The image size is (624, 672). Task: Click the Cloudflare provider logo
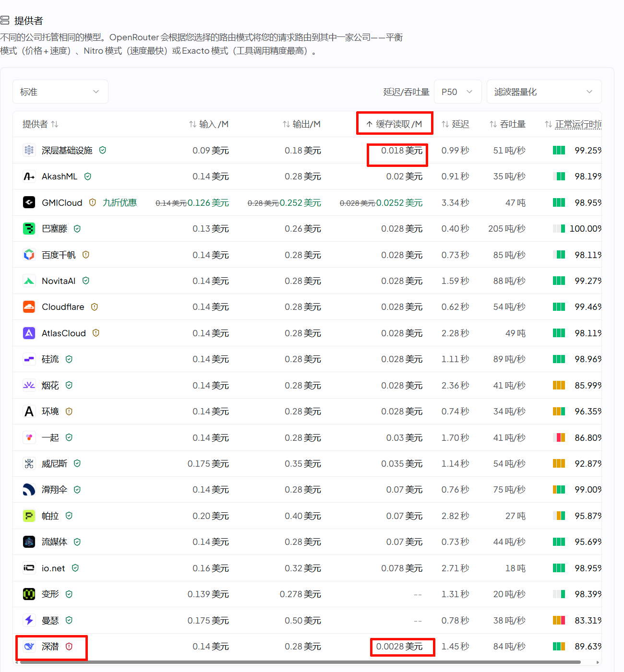pos(29,307)
